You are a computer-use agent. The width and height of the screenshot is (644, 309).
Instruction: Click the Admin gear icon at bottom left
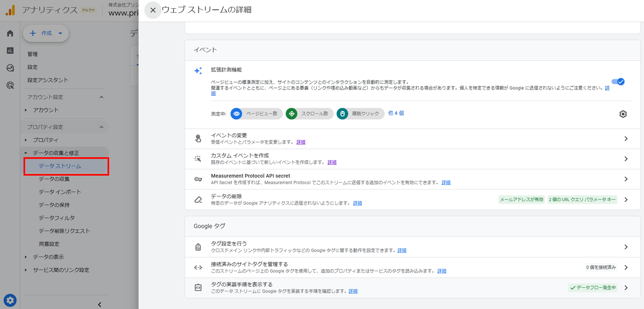(10, 300)
